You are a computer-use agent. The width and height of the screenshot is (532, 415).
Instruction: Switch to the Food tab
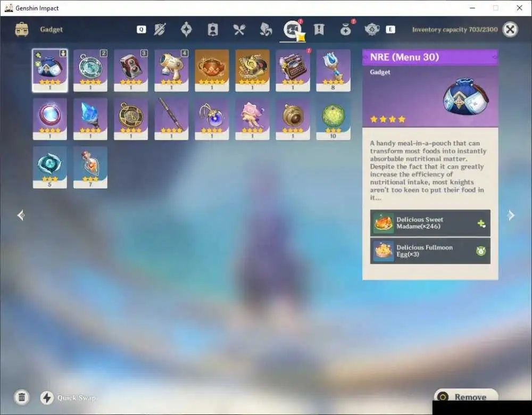tap(239, 29)
